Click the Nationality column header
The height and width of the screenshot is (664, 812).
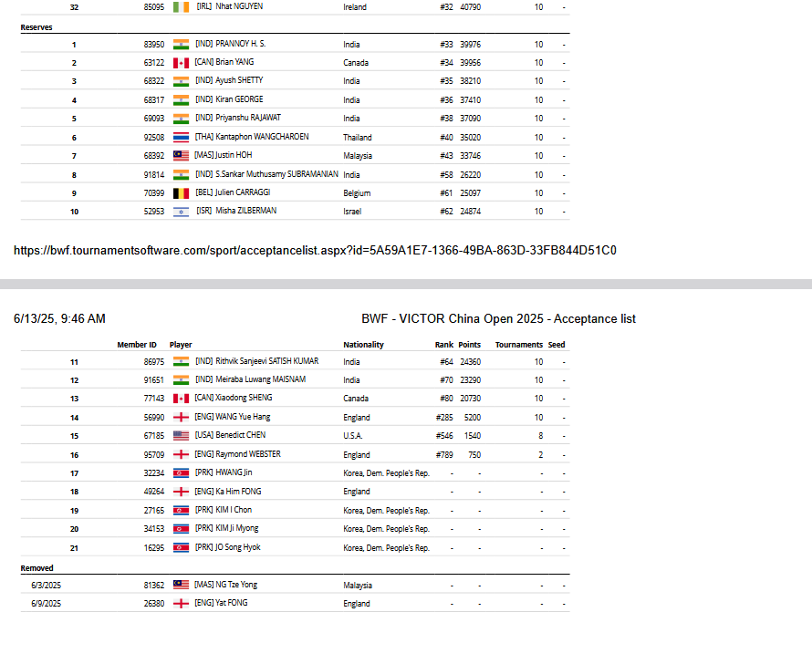(x=363, y=345)
